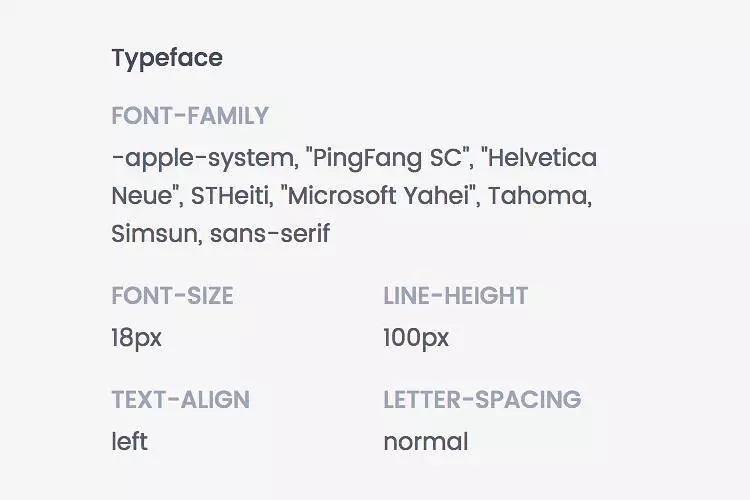Click the FONT-SIZE label
The height and width of the screenshot is (500, 750).
pos(172,296)
